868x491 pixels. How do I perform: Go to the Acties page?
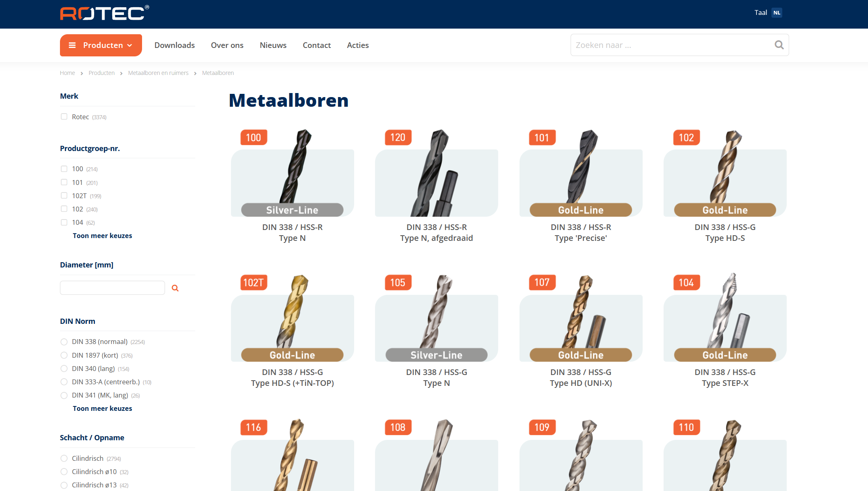358,45
